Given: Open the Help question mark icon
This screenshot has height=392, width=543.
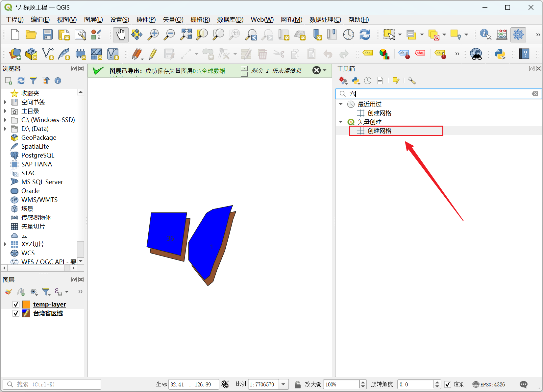Looking at the screenshot, I should tap(524, 54).
